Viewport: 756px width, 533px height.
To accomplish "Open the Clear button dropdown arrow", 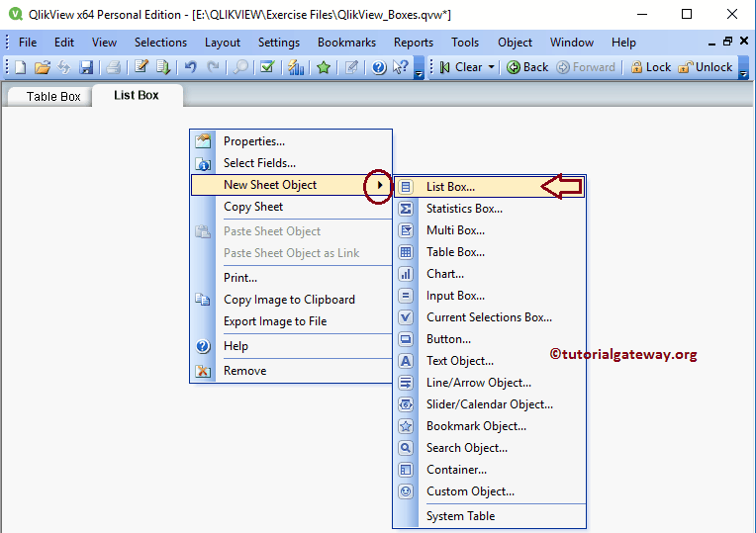I will click(x=492, y=67).
